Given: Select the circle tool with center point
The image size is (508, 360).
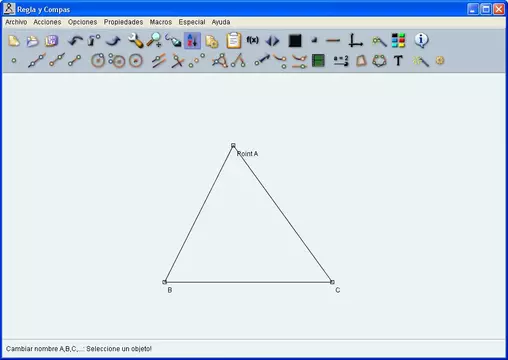Looking at the screenshot, I should tap(98, 61).
